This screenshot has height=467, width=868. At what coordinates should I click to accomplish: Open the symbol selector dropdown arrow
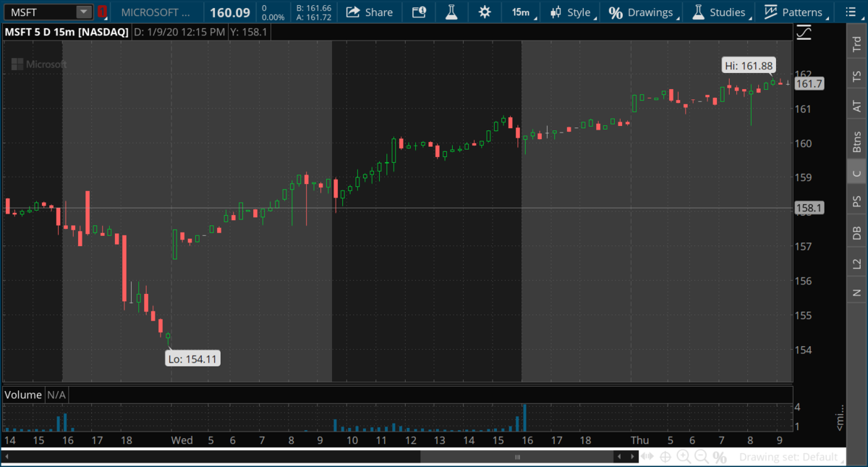point(84,12)
